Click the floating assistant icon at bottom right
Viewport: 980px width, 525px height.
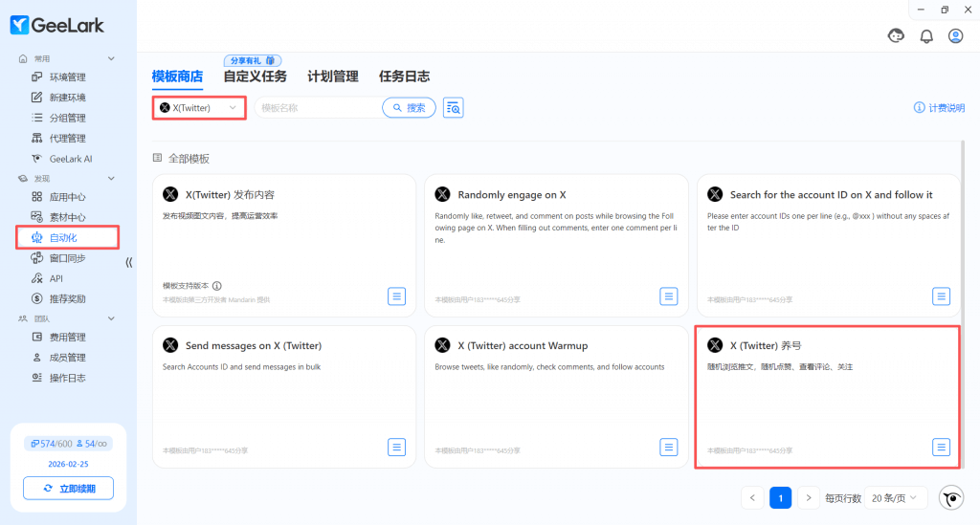point(951,498)
